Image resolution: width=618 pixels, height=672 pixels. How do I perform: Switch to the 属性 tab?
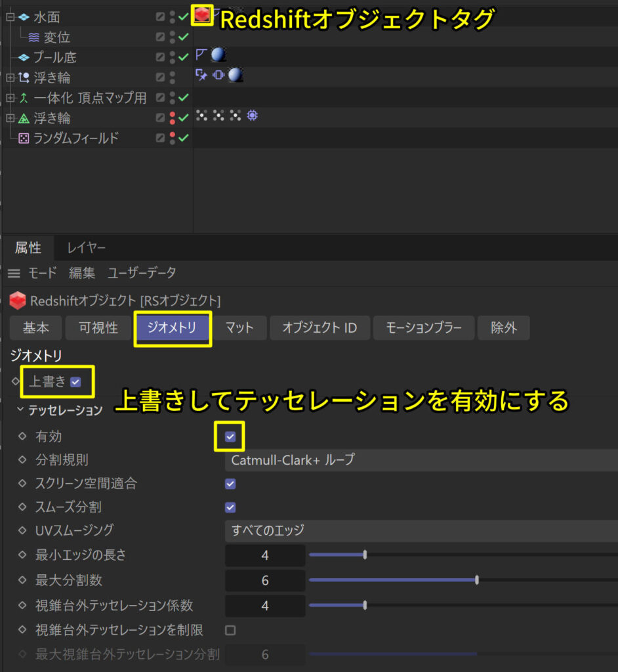pyautogui.click(x=28, y=247)
